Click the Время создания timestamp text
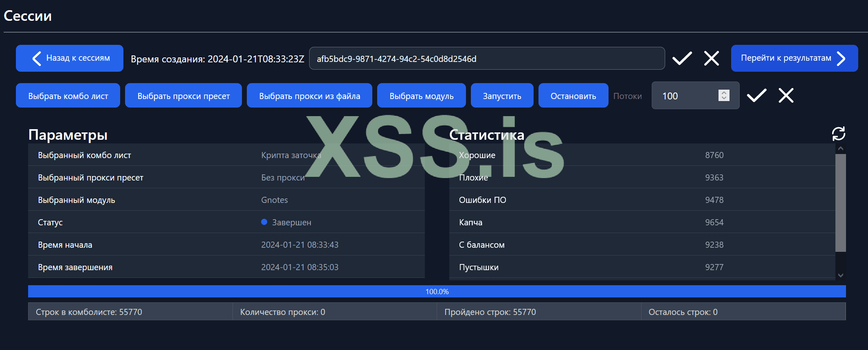868x350 pixels. coord(218,59)
